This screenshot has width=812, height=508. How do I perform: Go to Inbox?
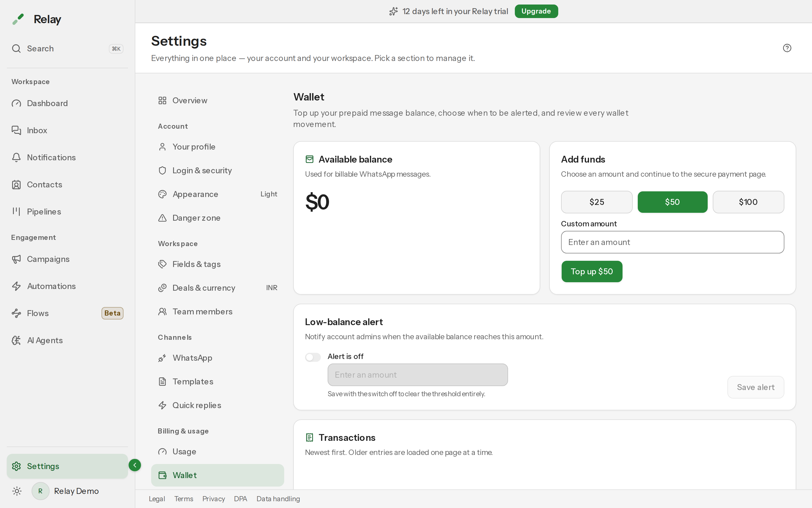[x=67, y=130]
